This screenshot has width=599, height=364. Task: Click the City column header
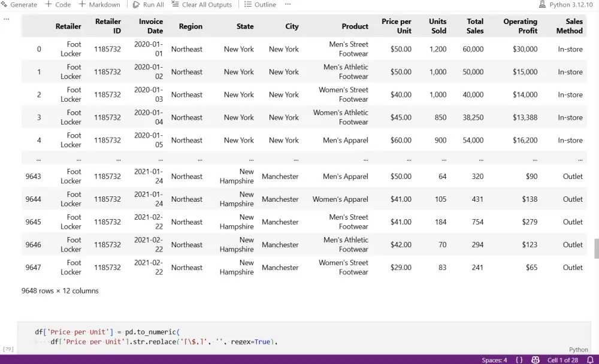[292, 26]
